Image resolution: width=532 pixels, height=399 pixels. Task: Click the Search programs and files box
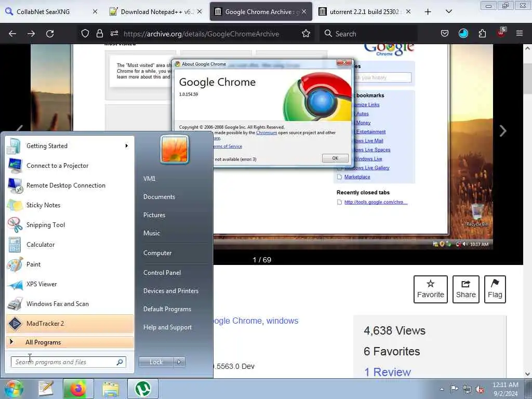(x=68, y=362)
